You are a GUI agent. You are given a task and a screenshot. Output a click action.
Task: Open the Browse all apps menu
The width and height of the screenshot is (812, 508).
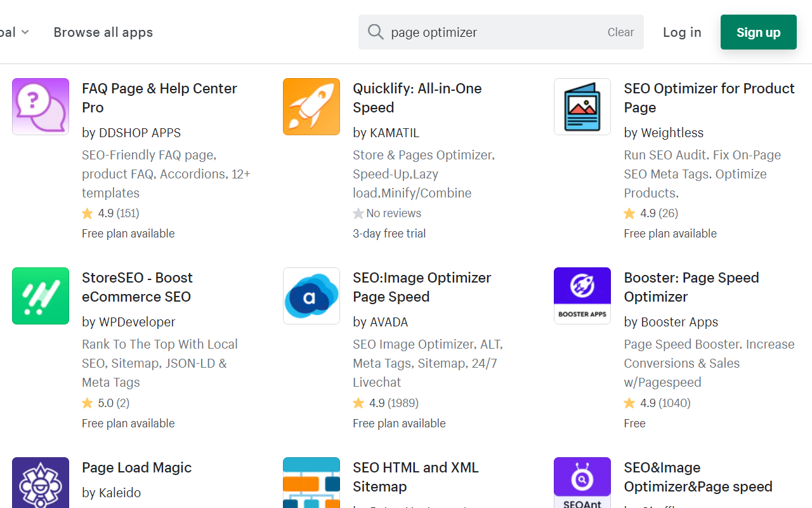click(x=103, y=32)
